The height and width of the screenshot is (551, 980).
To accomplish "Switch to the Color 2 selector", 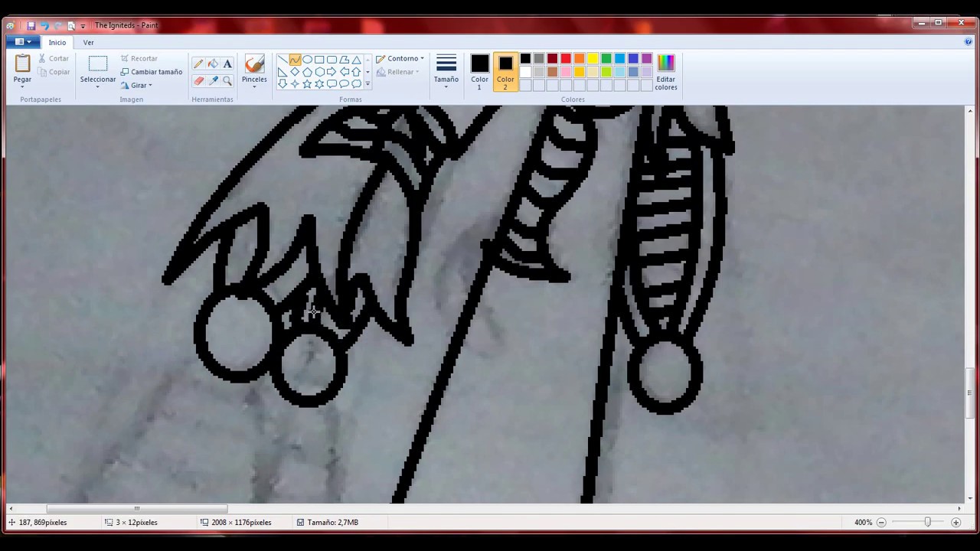I will click(x=505, y=72).
